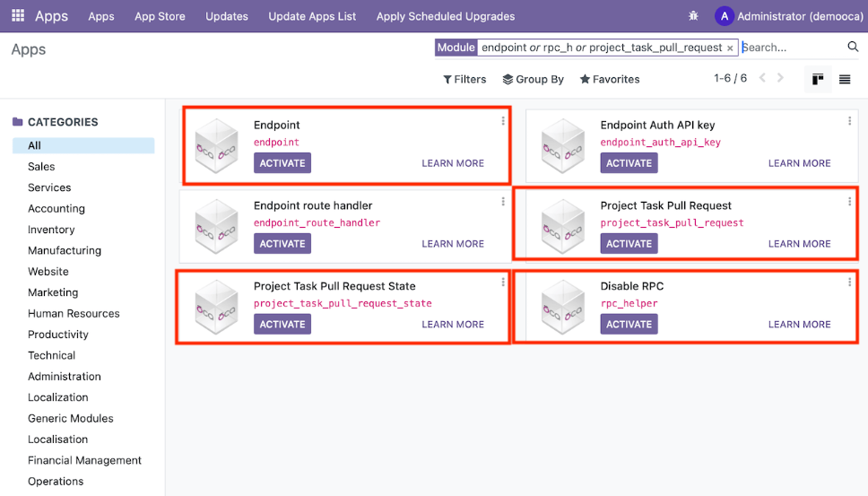The image size is (868, 496).
Task: Remove the Module search facet with x
Action: (x=730, y=48)
